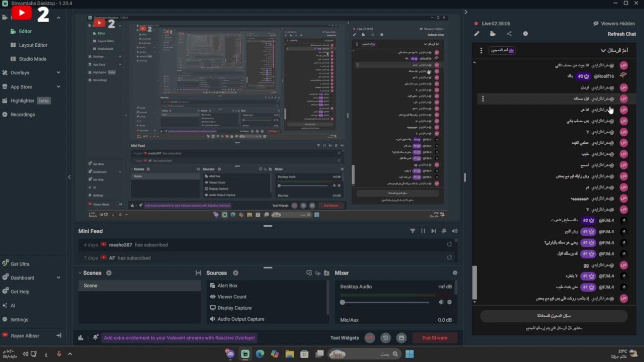644x362 pixels.
Task: Add a new scene with plus icon
Action: tap(109, 273)
